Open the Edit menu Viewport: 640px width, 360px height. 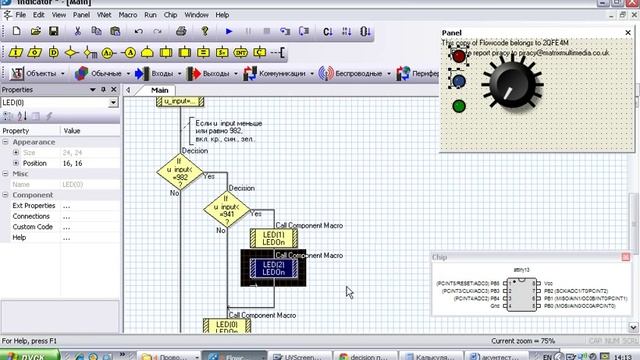[39, 15]
